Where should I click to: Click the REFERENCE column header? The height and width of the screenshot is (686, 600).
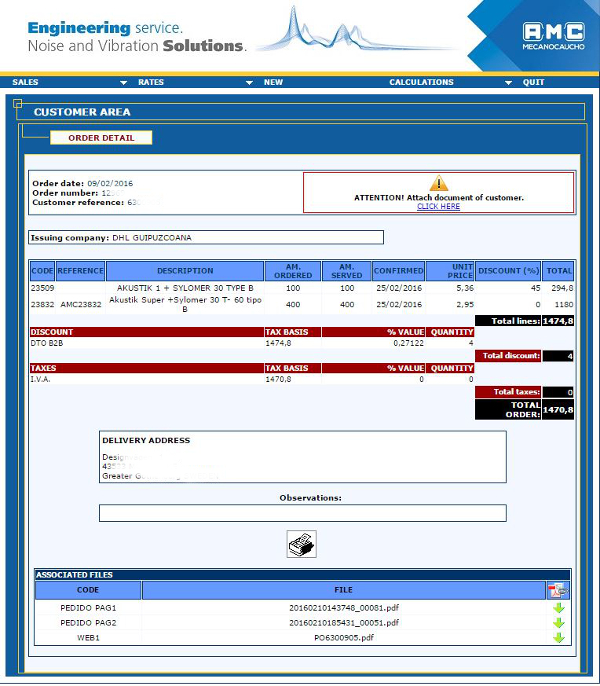[81, 271]
